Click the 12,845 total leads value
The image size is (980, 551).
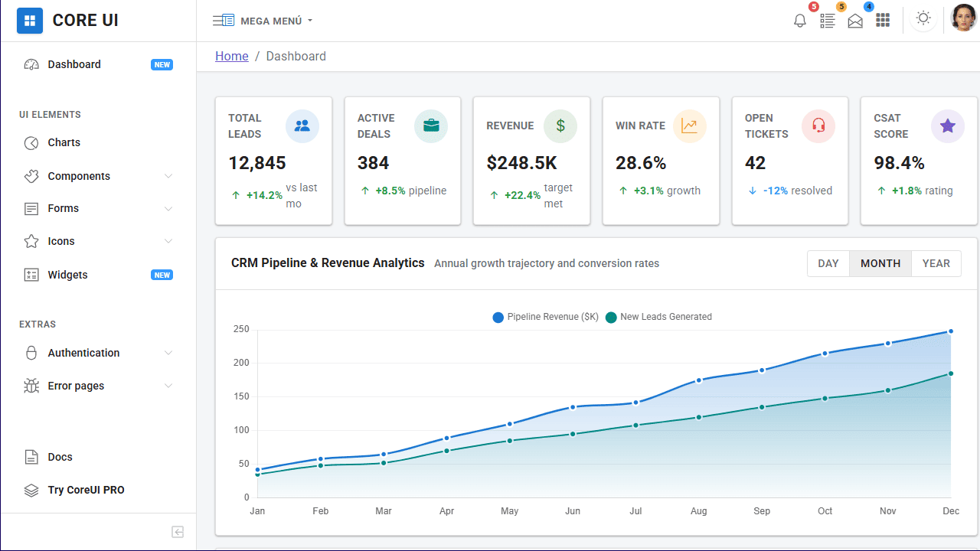pyautogui.click(x=257, y=163)
